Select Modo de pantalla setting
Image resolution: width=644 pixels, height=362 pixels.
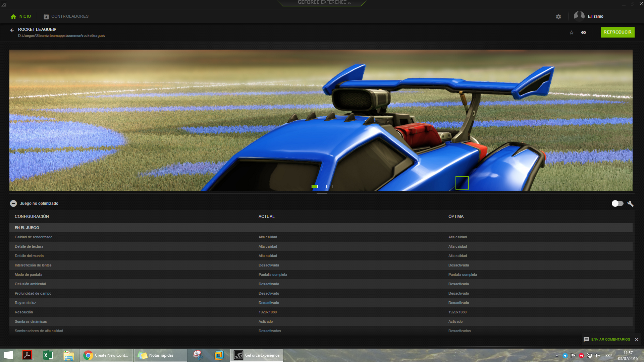pyautogui.click(x=321, y=275)
